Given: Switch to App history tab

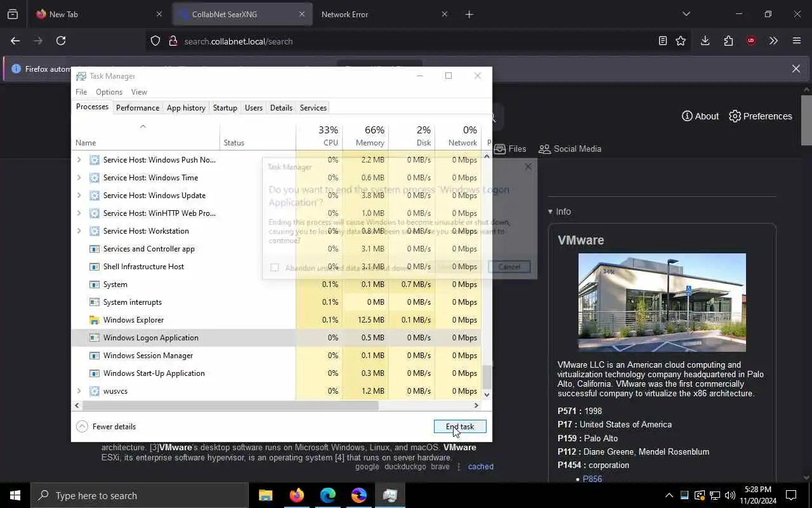Looking at the screenshot, I should click(x=186, y=108).
